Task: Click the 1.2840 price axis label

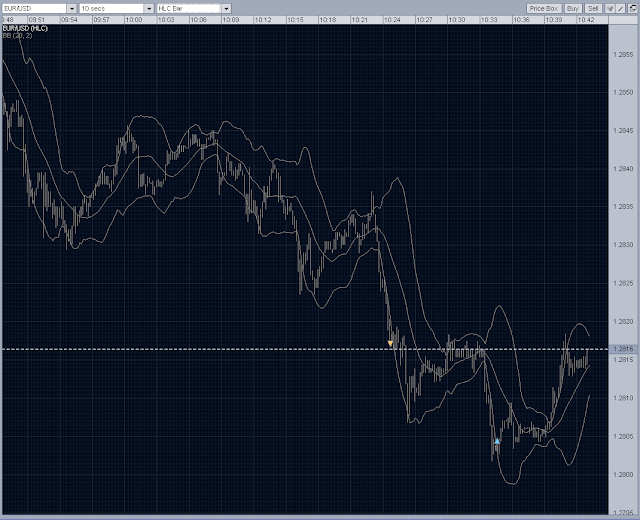Action: (x=623, y=169)
